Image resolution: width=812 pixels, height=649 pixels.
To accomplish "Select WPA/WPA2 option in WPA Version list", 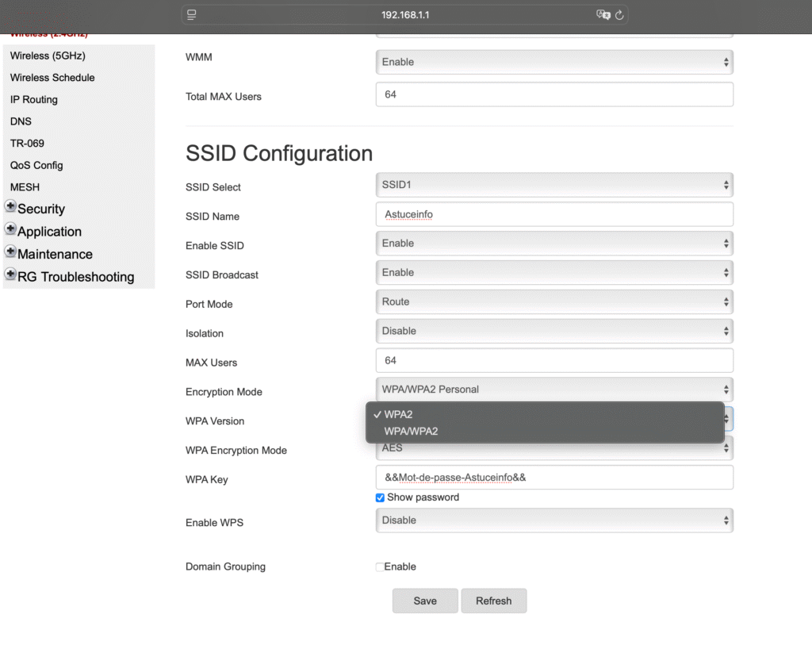I will pyautogui.click(x=545, y=431).
